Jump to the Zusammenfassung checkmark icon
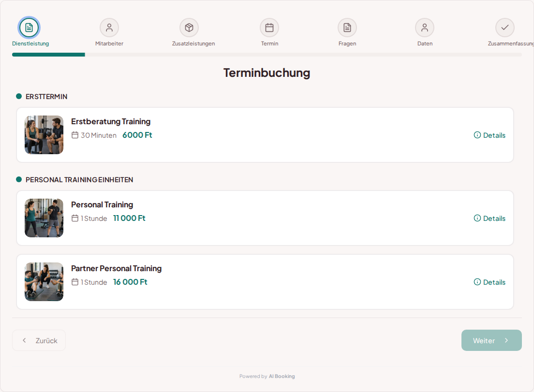Viewport: 534px width, 392px height. tap(505, 28)
